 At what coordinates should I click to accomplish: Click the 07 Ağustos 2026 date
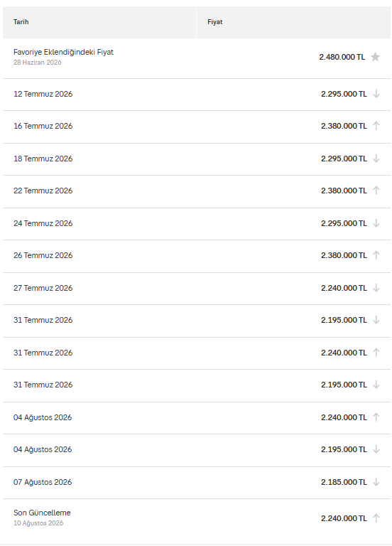[x=43, y=482]
